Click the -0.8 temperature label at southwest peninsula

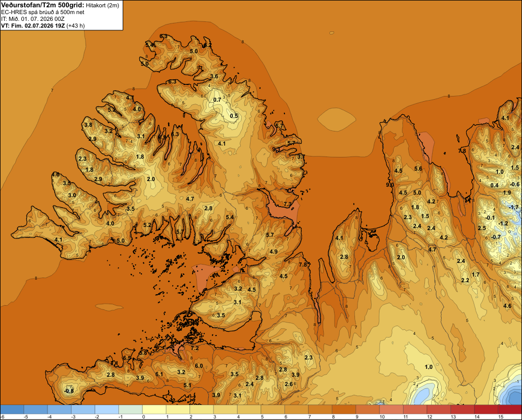68,391
